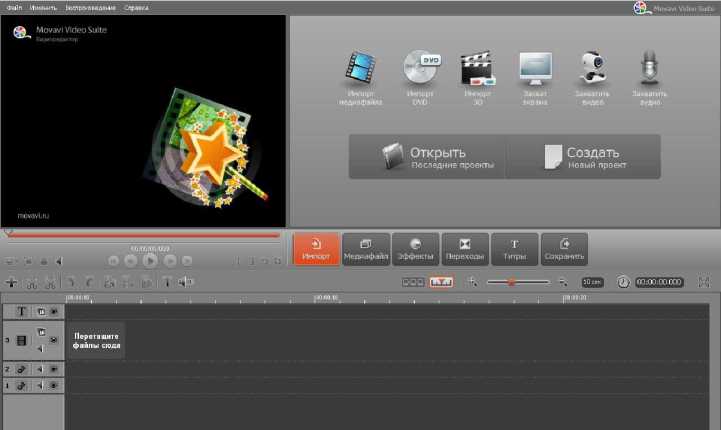721x430 pixels.
Task: Jump to the end of video
Action: click(187, 261)
